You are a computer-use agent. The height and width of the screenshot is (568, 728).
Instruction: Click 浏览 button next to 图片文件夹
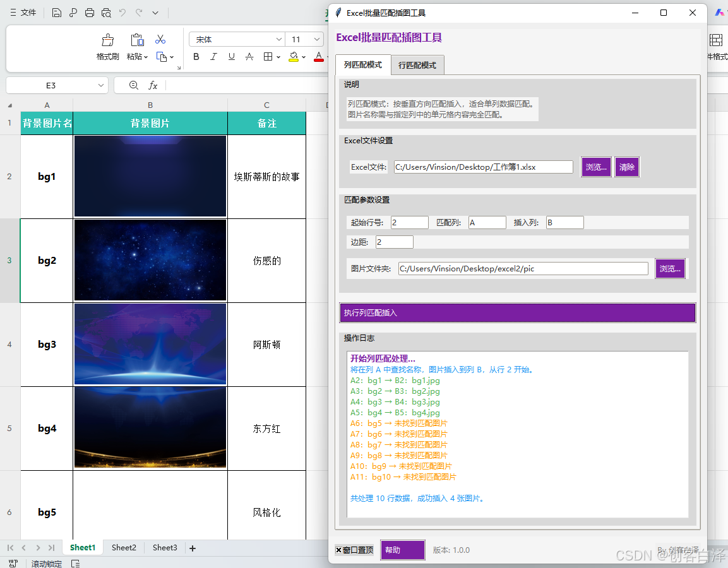(x=670, y=269)
